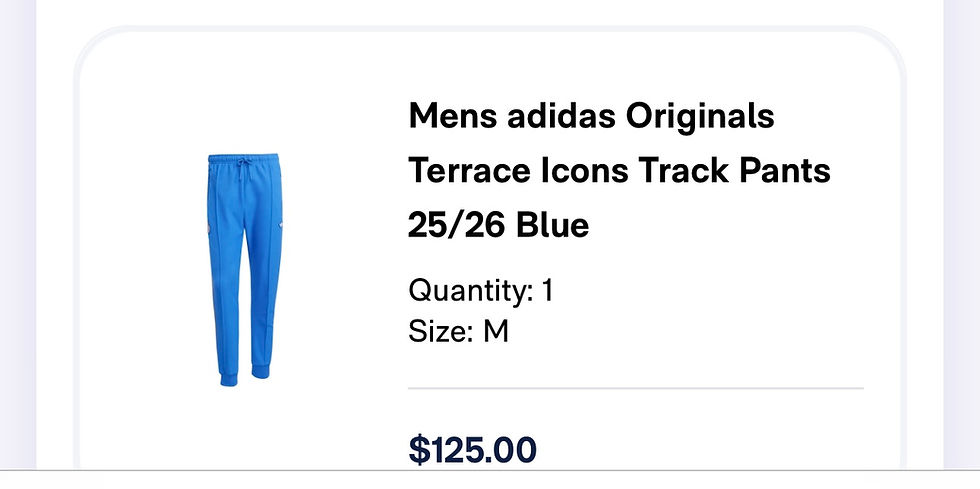Select the "Size: M" label

pos(458,331)
